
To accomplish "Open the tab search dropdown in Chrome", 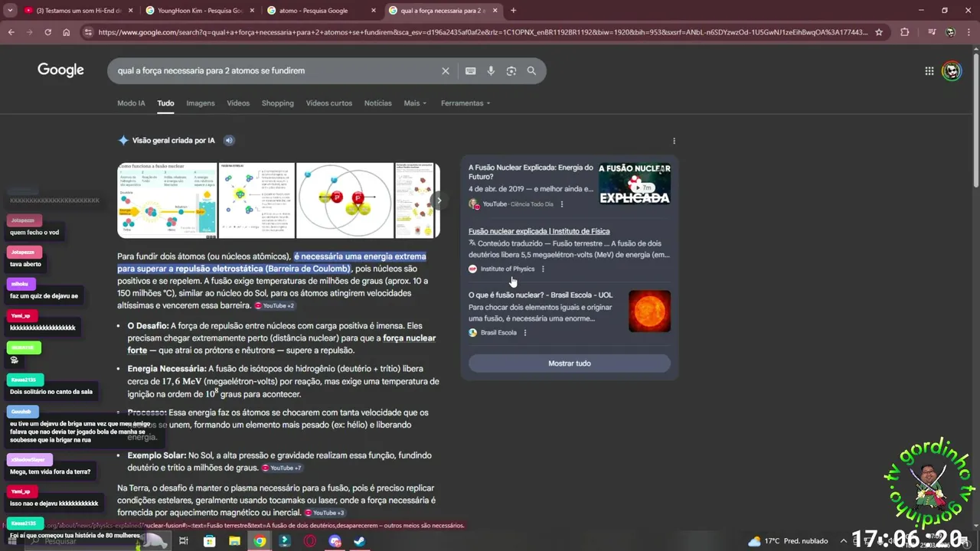I will 11,11.
